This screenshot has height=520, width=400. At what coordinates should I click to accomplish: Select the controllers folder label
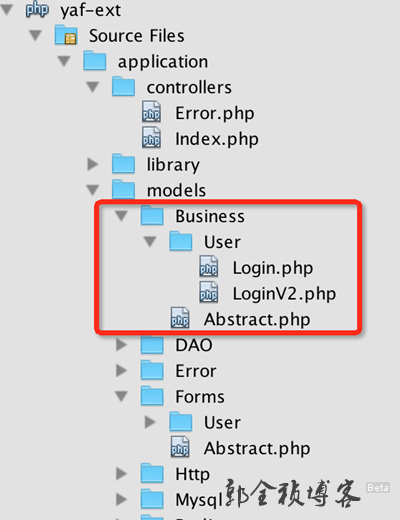[189, 88]
